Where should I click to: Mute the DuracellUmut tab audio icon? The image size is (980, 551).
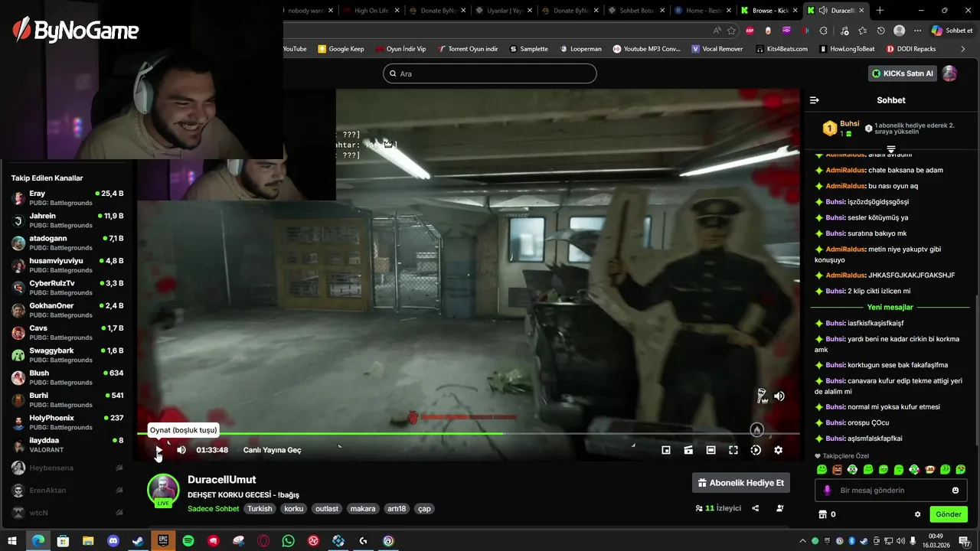(x=822, y=11)
